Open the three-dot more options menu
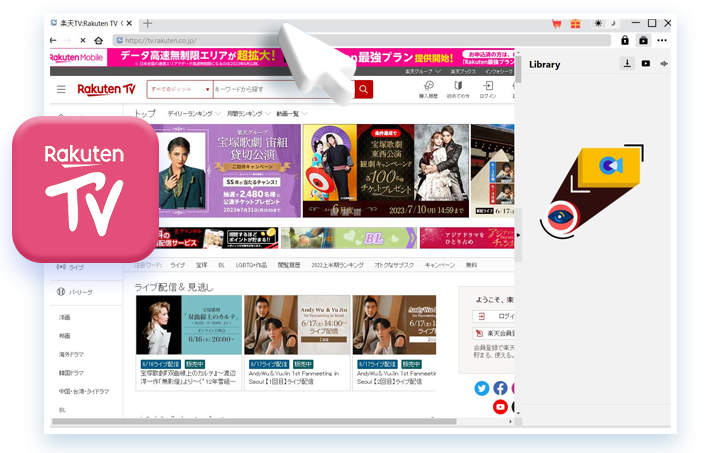This screenshot has width=713, height=453. 662,40
